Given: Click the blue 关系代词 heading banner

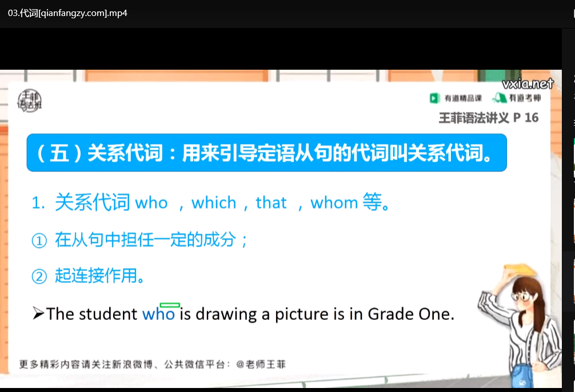Looking at the screenshot, I should click(266, 153).
